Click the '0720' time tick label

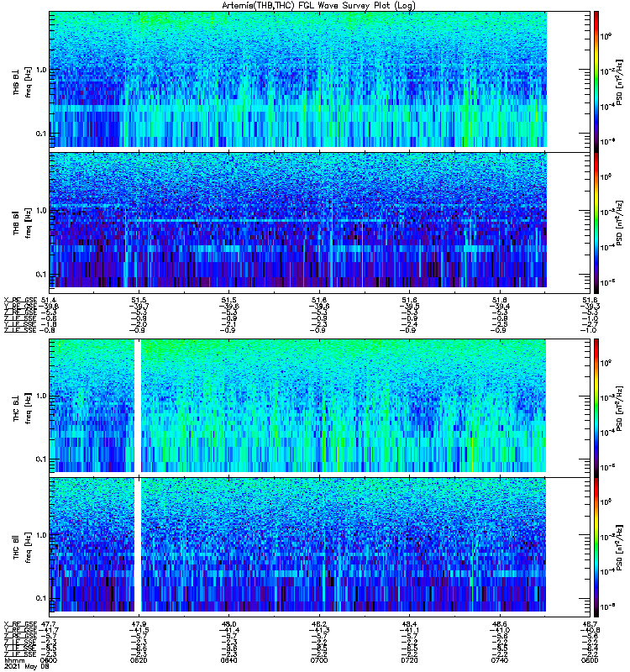(409, 660)
